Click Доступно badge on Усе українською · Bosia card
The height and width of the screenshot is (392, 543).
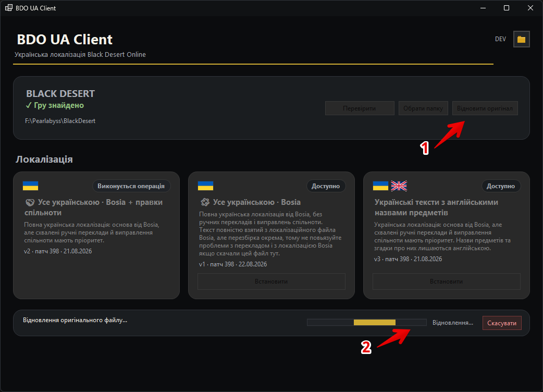(326, 186)
